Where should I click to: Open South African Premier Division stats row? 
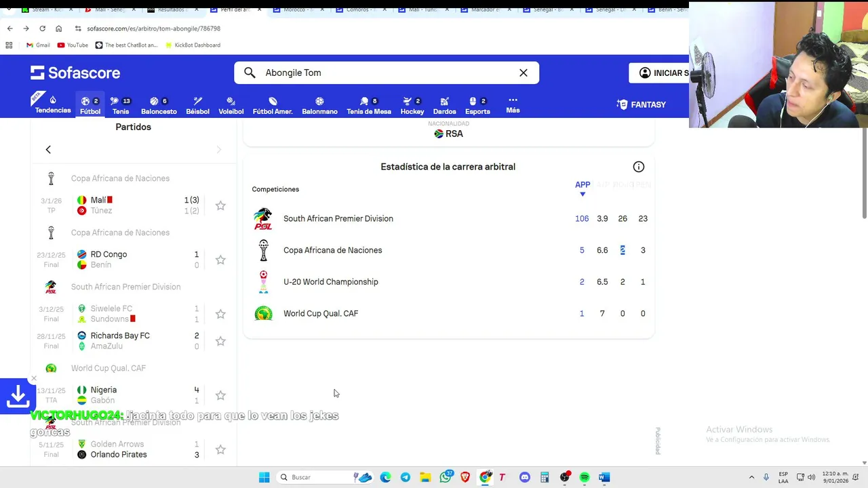point(448,218)
